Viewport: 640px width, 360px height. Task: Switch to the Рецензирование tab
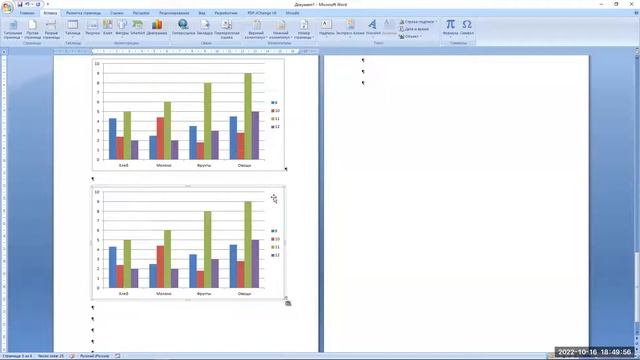coord(174,13)
